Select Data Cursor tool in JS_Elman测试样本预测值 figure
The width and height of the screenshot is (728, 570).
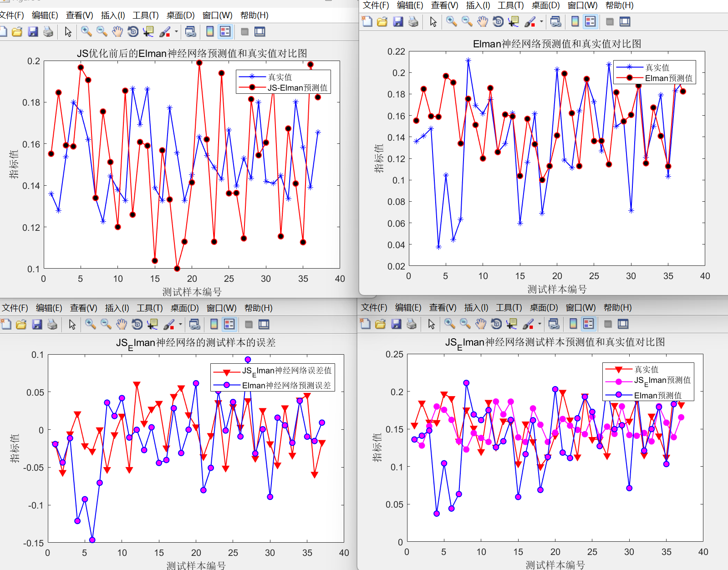tap(512, 324)
